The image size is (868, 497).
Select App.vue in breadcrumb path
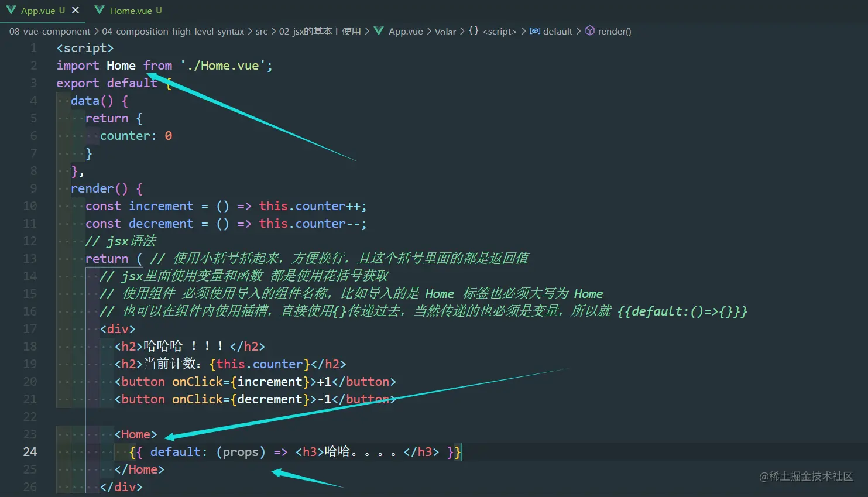tap(406, 32)
